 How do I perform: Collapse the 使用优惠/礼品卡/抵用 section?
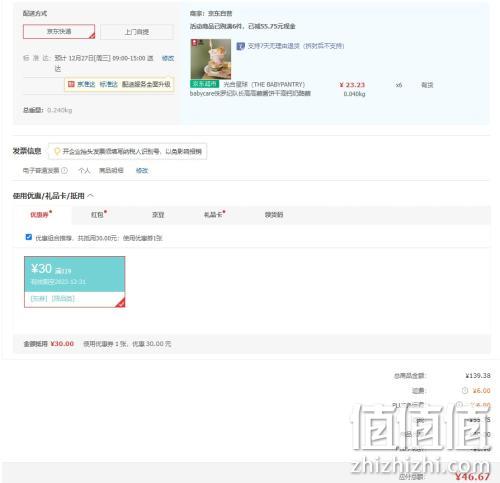coord(91,196)
